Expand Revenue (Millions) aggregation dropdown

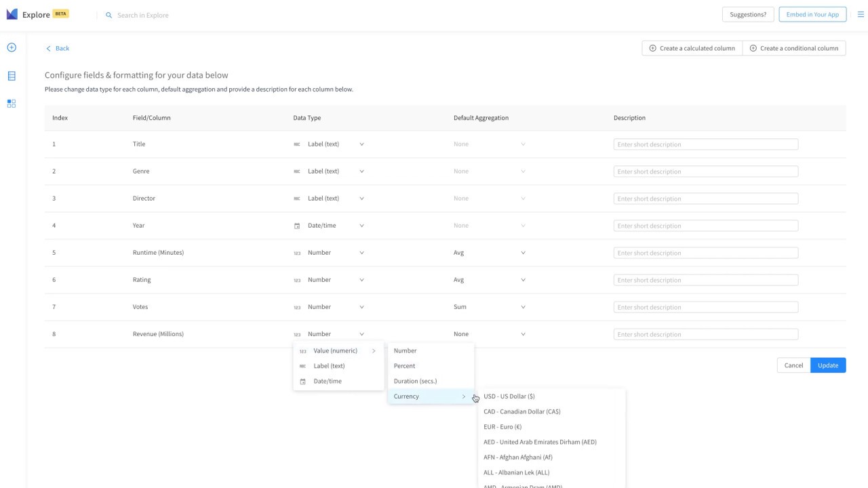point(523,333)
